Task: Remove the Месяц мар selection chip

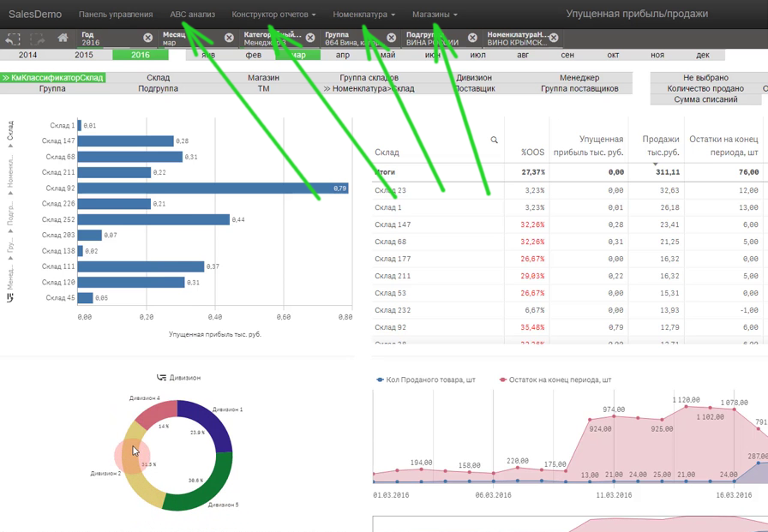Action: pos(229,38)
